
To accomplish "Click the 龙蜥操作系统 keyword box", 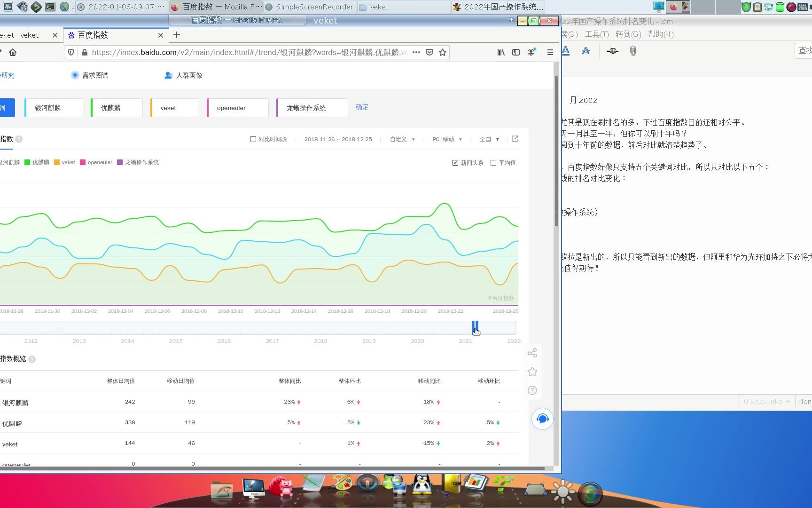I will point(312,108).
